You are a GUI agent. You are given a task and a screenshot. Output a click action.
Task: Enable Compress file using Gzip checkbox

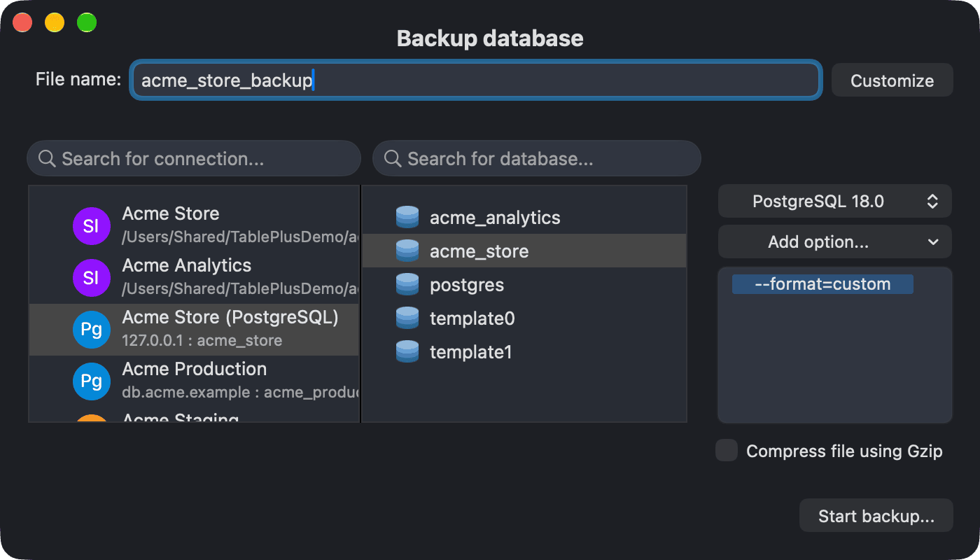click(x=727, y=451)
